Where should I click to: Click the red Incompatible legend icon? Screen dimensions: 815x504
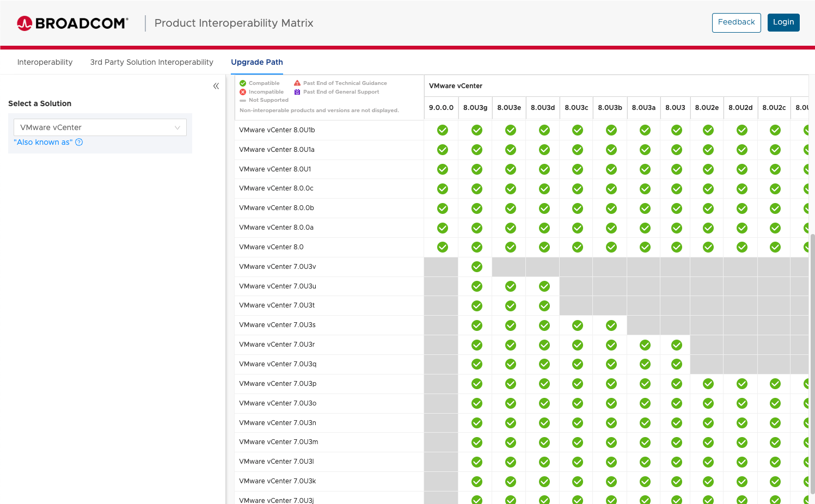click(x=243, y=91)
